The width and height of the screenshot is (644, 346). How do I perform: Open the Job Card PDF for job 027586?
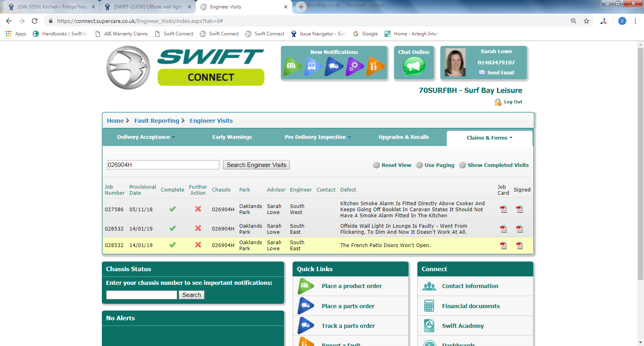(503, 209)
